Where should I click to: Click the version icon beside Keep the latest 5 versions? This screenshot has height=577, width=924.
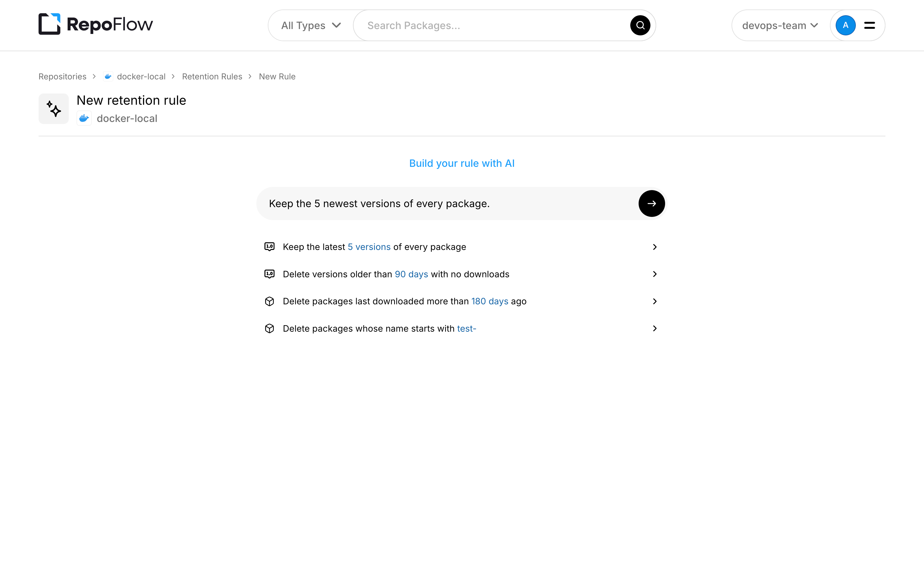point(270,247)
